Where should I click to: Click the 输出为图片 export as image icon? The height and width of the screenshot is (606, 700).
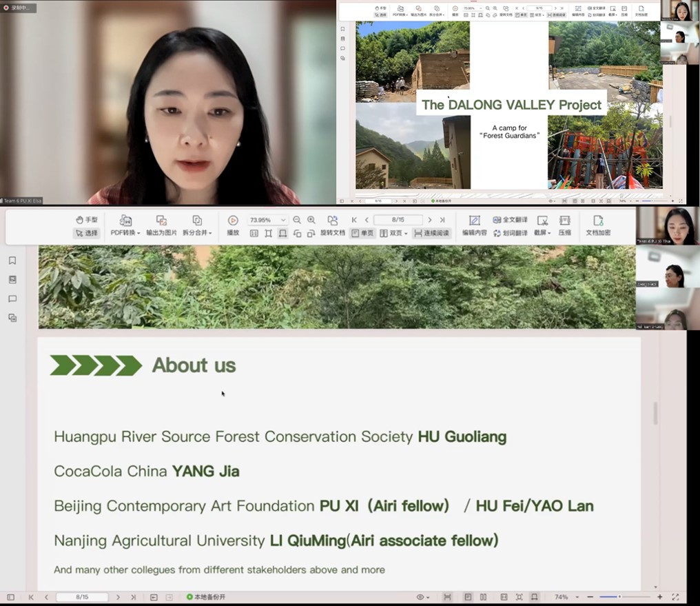pyautogui.click(x=161, y=221)
